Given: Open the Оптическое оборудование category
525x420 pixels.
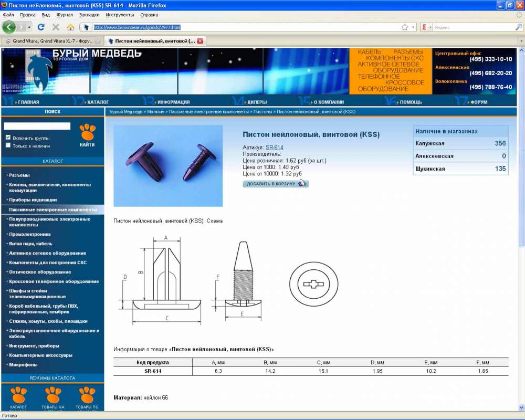Looking at the screenshot, I should click(40, 272).
